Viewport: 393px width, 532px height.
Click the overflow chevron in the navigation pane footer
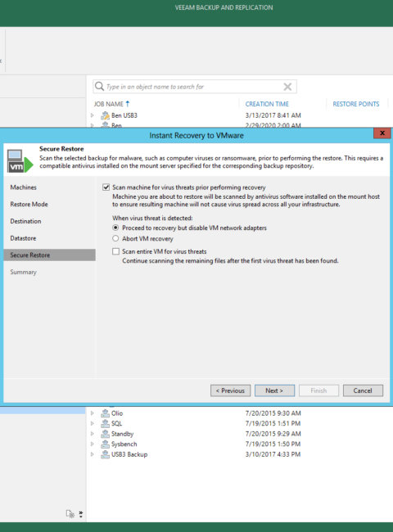click(81, 514)
